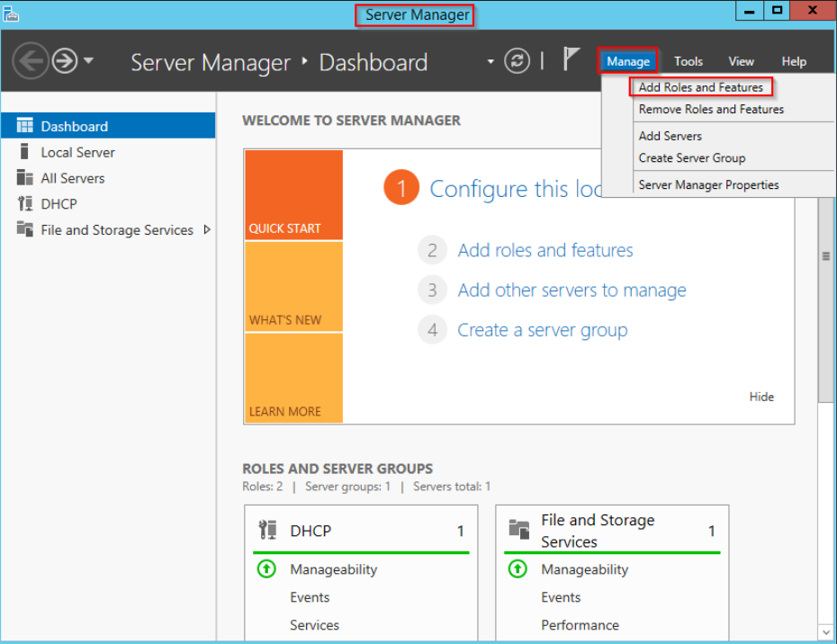The image size is (837, 644).
Task: Open the View menu
Action: coord(741,61)
